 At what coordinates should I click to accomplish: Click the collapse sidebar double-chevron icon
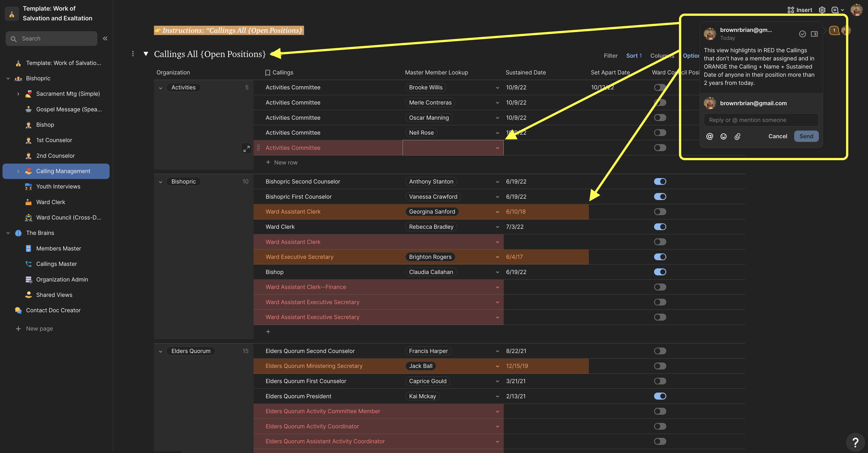[x=105, y=38]
